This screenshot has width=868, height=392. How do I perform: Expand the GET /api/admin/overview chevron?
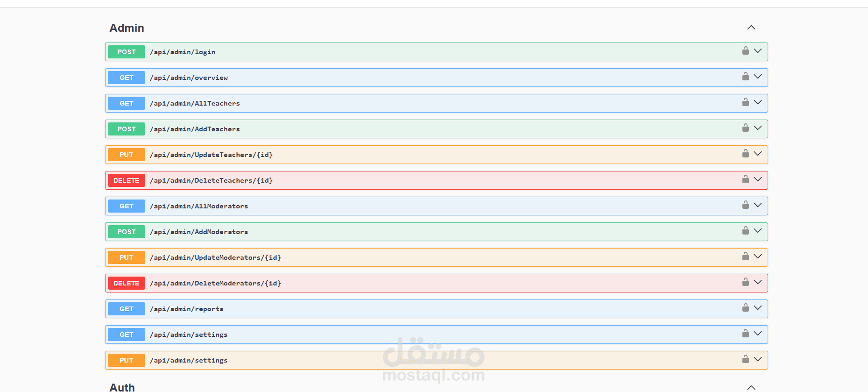(758, 77)
